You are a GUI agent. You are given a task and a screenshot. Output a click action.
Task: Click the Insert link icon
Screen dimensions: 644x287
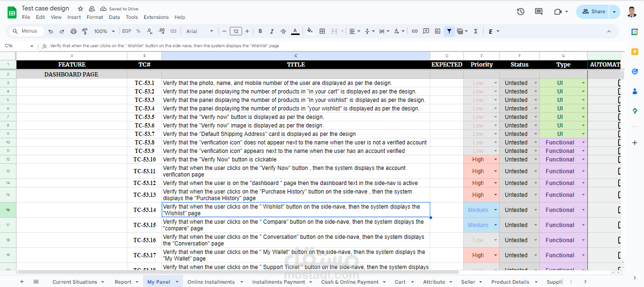415,31
